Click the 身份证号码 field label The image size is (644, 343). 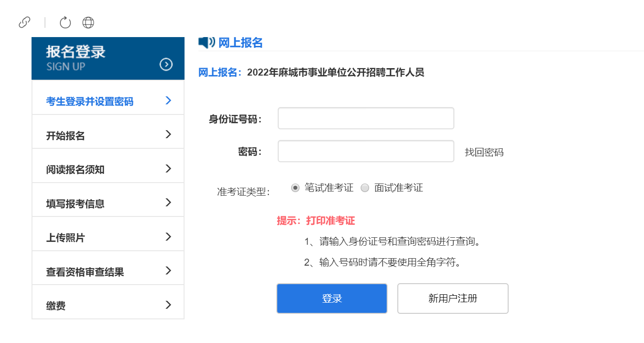pos(236,119)
